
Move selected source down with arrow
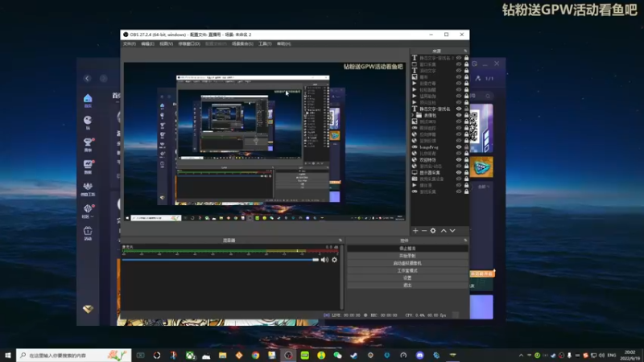click(452, 231)
